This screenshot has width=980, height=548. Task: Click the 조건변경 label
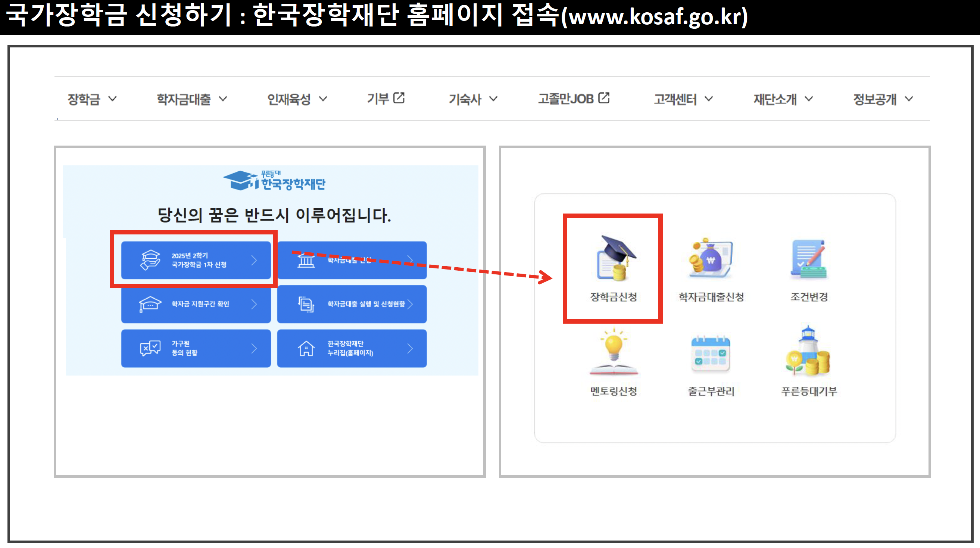[809, 297]
